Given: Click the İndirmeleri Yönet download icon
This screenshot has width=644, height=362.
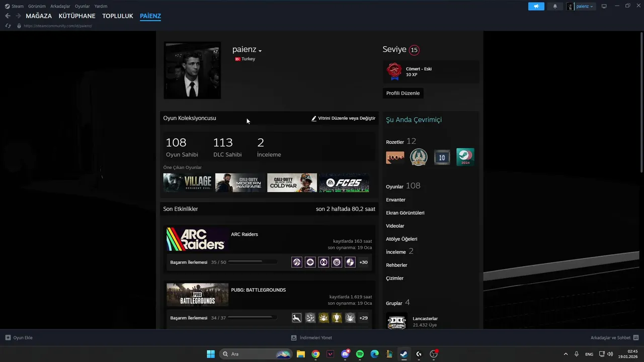Looking at the screenshot, I should pyautogui.click(x=294, y=338).
